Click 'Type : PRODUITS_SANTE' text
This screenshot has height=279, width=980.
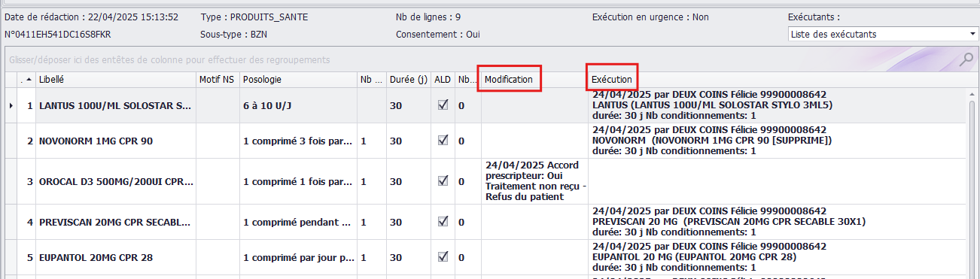pos(255,17)
